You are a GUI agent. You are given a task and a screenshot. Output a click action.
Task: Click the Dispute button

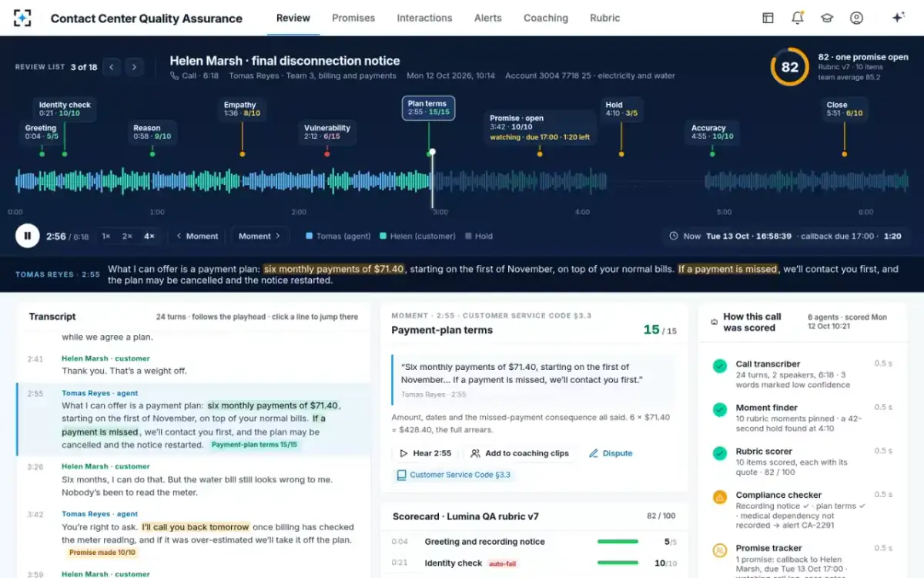click(611, 453)
